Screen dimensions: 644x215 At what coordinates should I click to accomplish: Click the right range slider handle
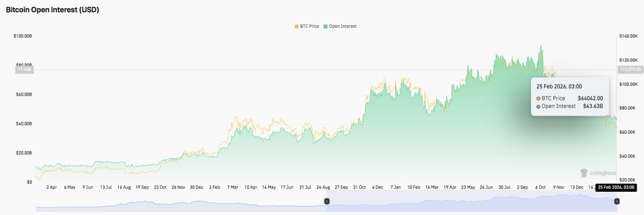(x=617, y=201)
